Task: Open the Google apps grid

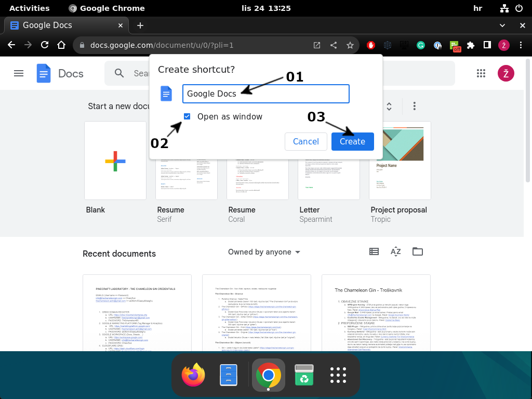Action: [x=481, y=73]
